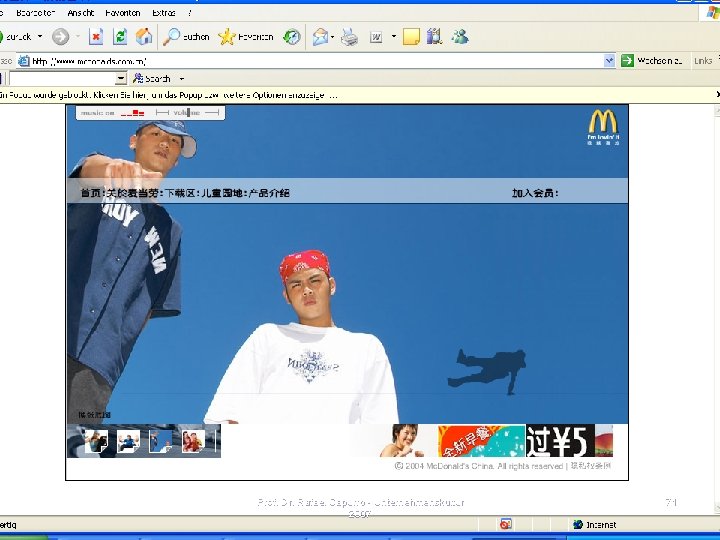Open the Zurück back history dropdown arrow
This screenshot has width=720, height=540.
(x=40, y=36)
